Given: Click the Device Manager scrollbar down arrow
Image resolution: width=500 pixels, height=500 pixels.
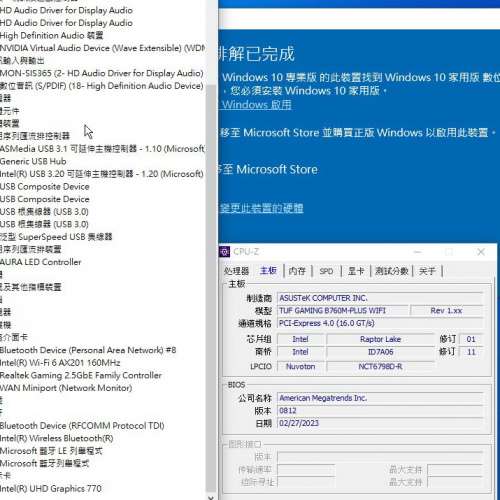Looking at the screenshot, I should point(211,497).
